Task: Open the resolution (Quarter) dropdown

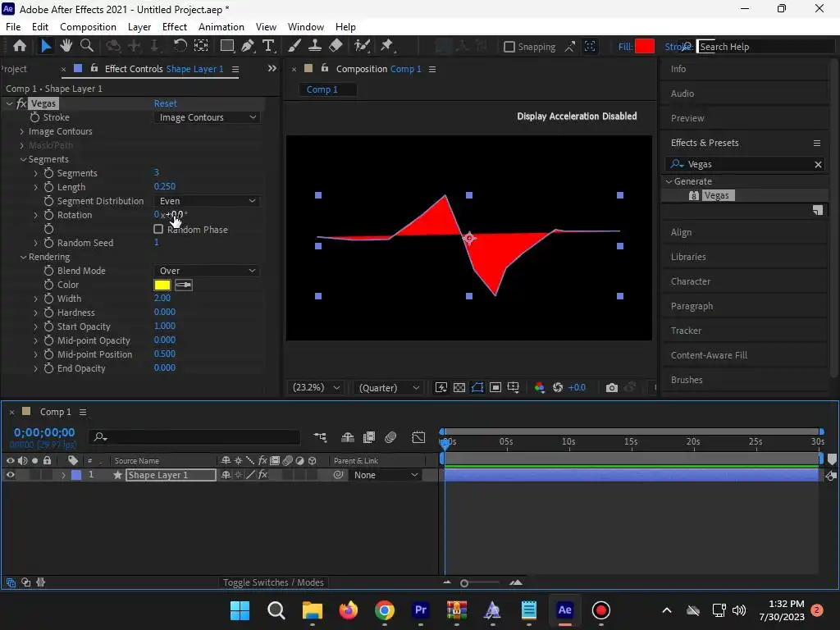Action: (389, 387)
